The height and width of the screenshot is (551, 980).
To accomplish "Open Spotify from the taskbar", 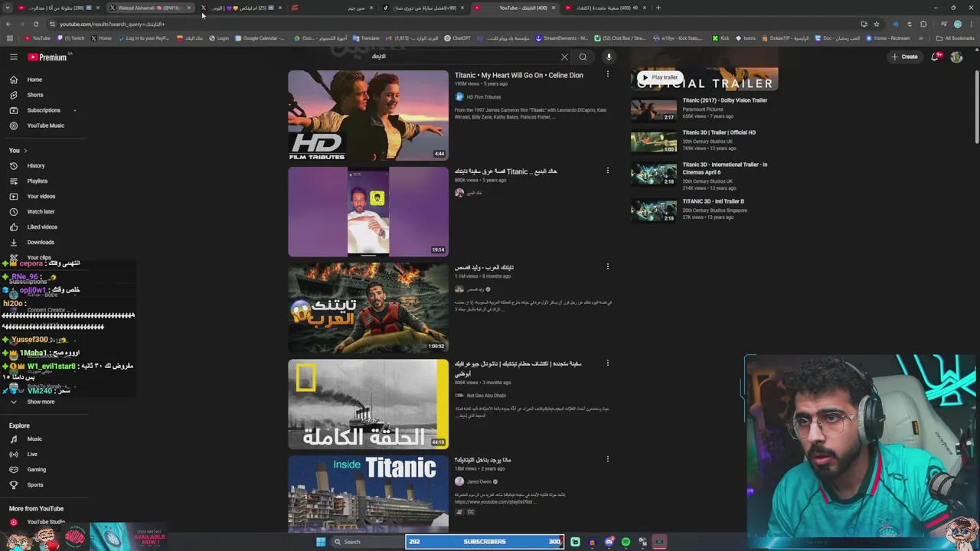I will coord(626,542).
